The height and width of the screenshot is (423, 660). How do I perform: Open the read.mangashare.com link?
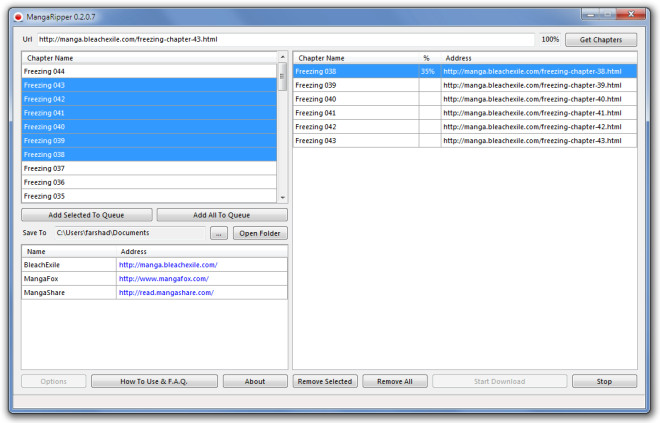tap(166, 293)
